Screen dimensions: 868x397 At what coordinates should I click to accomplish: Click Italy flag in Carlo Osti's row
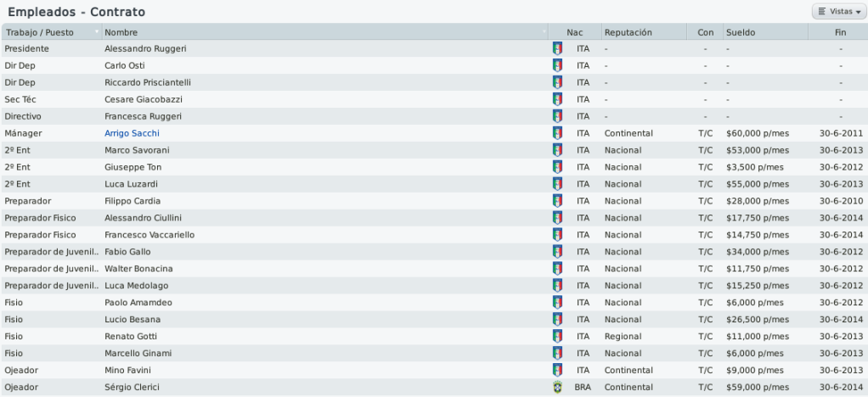click(x=557, y=65)
